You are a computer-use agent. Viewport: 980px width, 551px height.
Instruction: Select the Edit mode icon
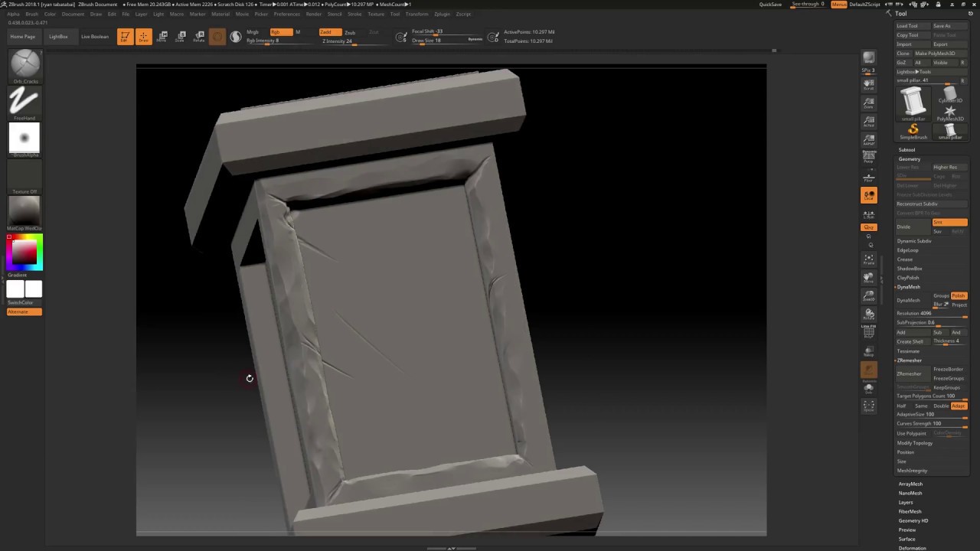(x=125, y=37)
